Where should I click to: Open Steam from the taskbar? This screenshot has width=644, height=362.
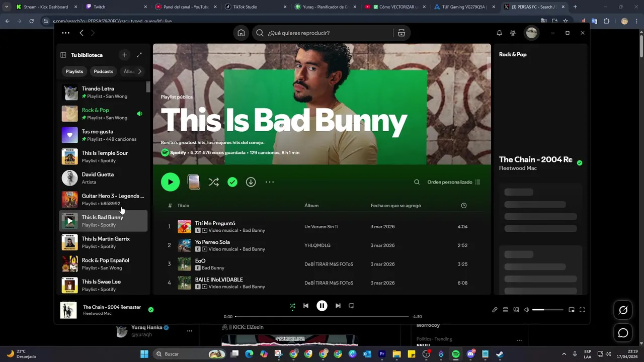[x=500, y=354]
